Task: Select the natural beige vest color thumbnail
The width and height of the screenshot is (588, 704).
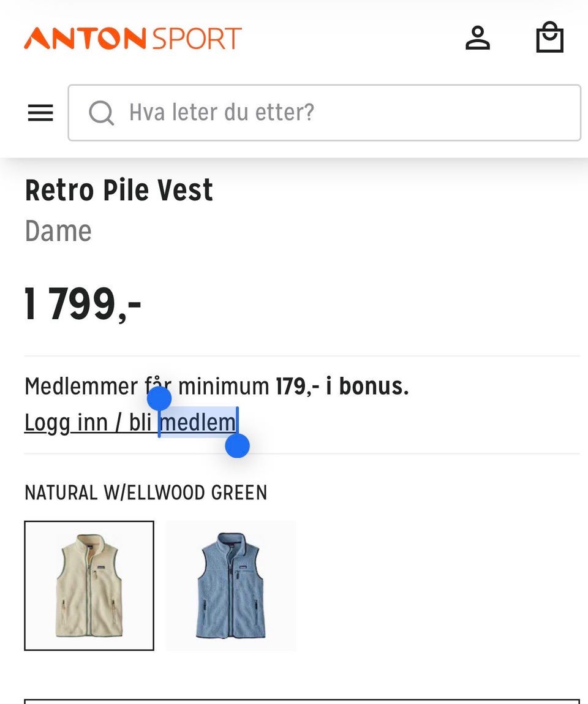Action: click(89, 585)
